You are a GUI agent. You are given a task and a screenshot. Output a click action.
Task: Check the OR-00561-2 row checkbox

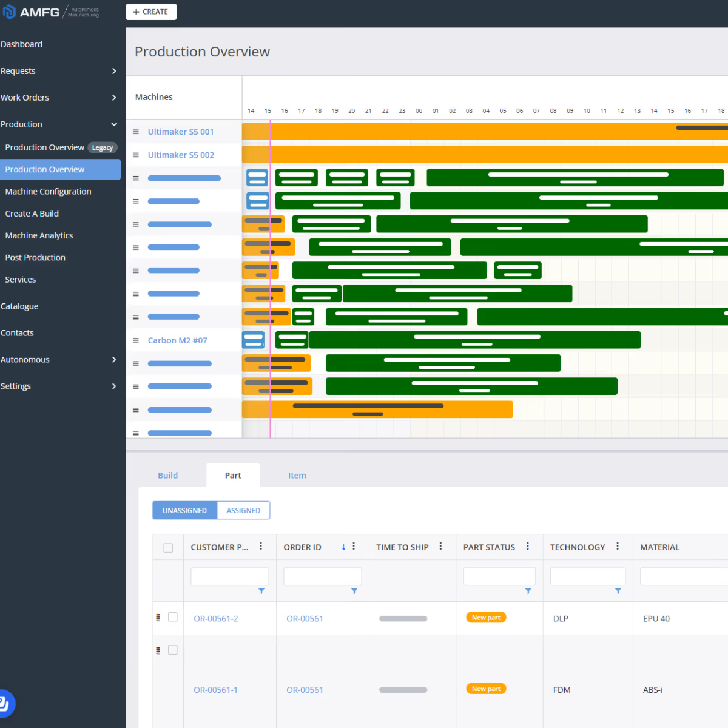[173, 617]
